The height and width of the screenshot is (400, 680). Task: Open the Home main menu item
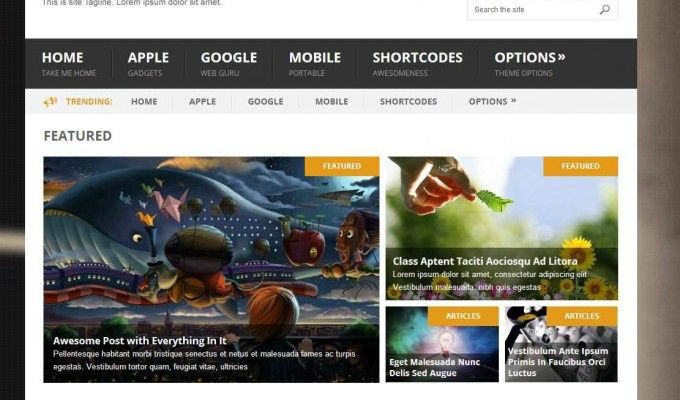69,64
